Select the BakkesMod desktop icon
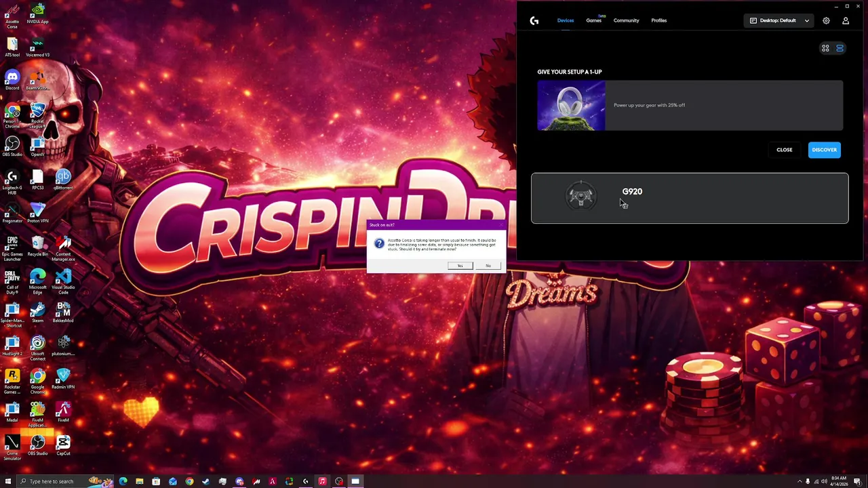 63,312
